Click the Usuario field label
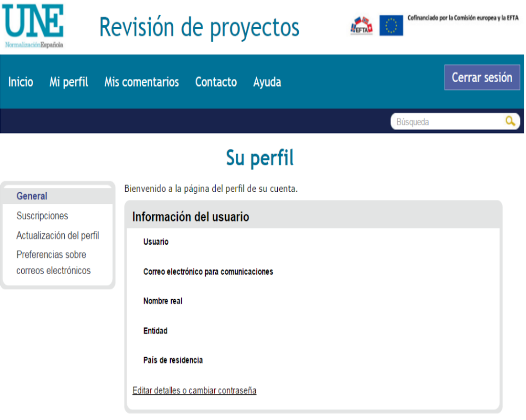The width and height of the screenshot is (526, 420). (156, 242)
